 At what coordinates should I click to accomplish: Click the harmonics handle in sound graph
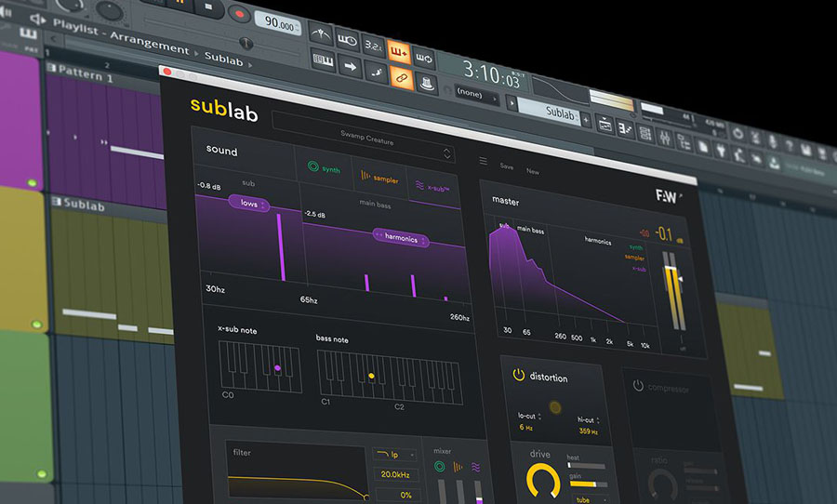coord(401,238)
